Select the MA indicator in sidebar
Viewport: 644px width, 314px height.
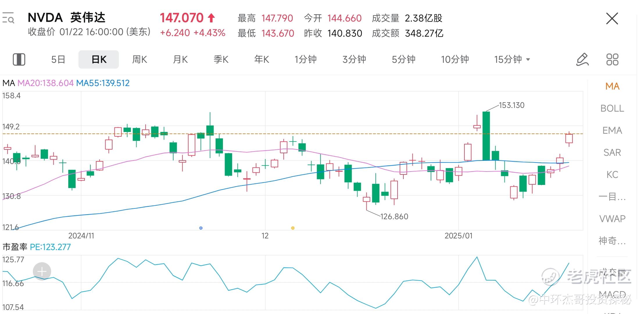(x=612, y=86)
